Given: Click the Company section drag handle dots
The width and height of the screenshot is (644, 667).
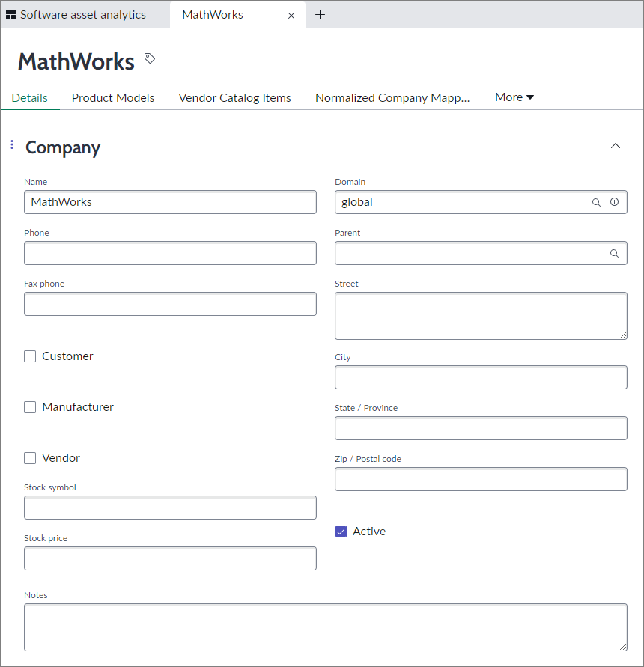Looking at the screenshot, I should [12, 144].
